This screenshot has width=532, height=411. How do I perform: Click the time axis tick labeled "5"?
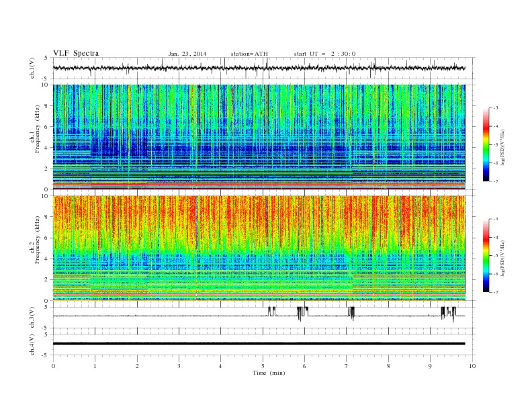[x=263, y=366]
